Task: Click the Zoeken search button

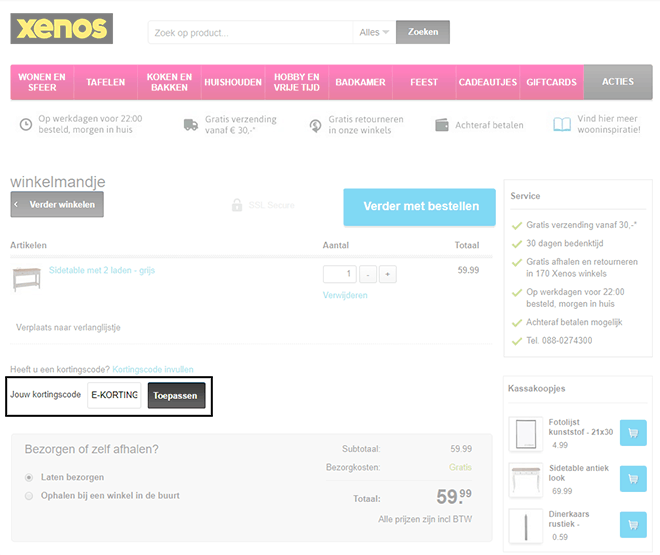Action: (x=423, y=32)
